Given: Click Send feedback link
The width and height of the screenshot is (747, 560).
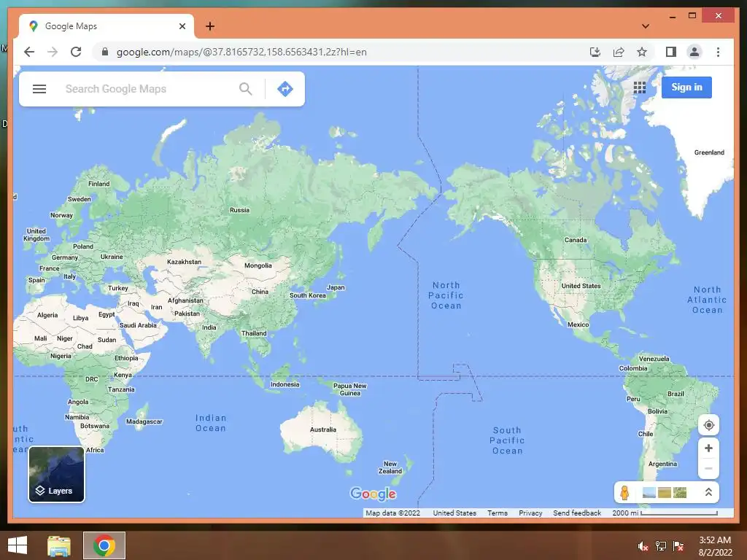Looking at the screenshot, I should click(577, 513).
